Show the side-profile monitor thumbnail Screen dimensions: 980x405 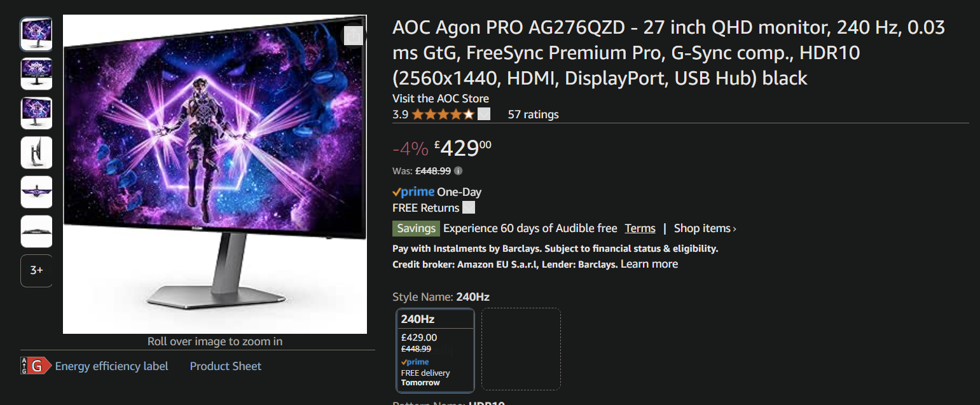click(x=36, y=153)
